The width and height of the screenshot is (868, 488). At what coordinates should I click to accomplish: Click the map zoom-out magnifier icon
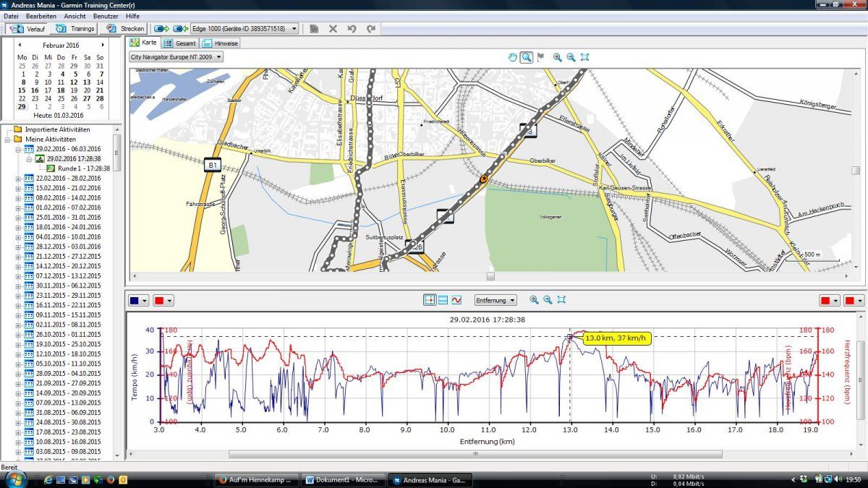pyautogui.click(x=571, y=57)
